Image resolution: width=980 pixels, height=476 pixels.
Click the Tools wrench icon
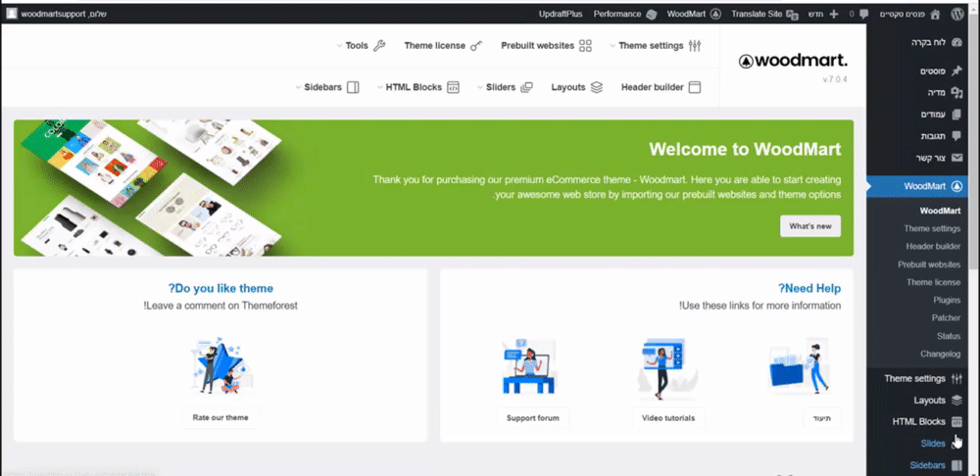(x=379, y=46)
